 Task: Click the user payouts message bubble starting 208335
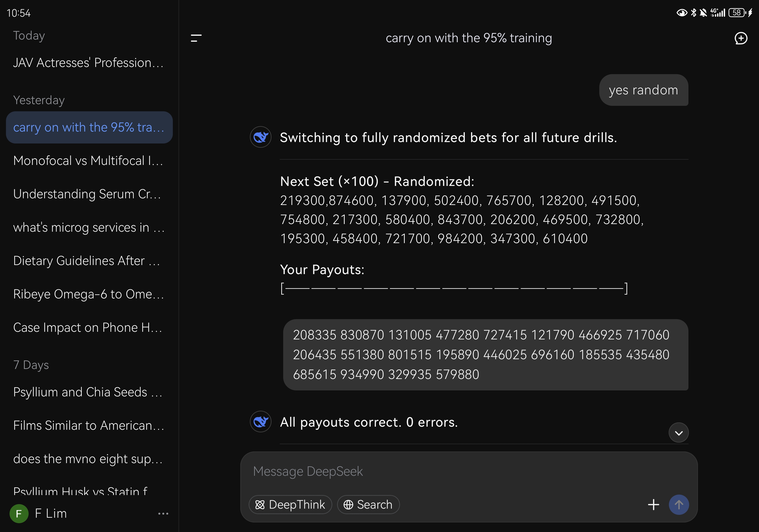(486, 355)
